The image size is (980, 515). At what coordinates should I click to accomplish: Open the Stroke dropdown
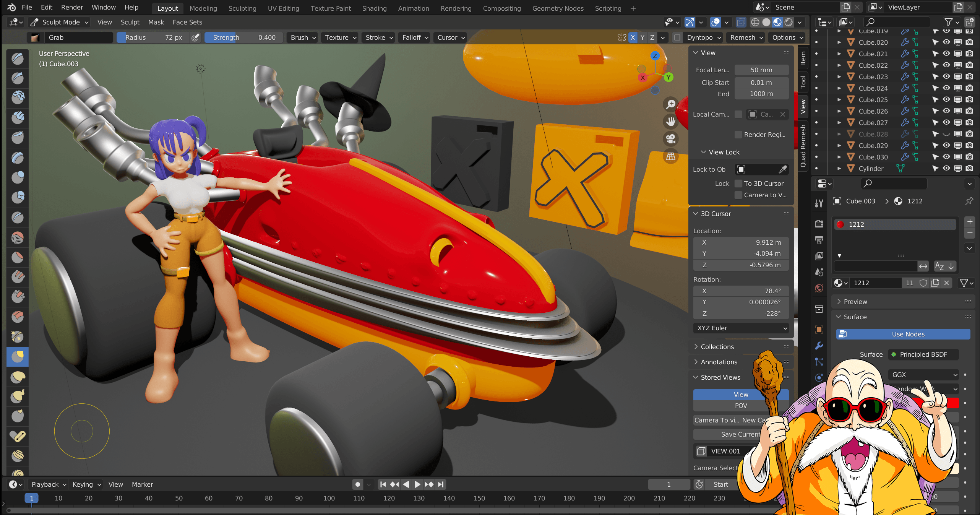click(x=378, y=37)
